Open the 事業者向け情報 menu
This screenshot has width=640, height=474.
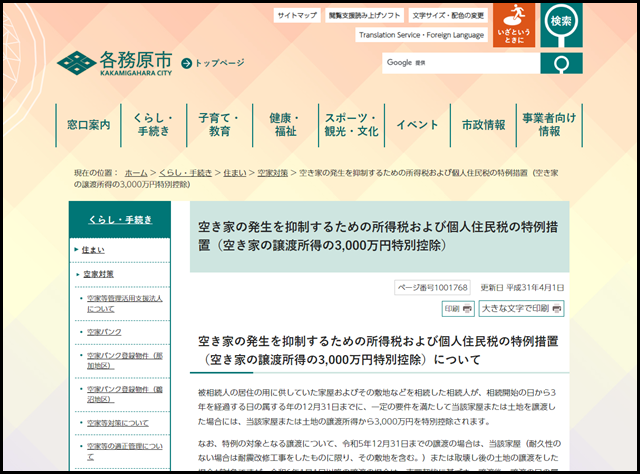click(x=549, y=125)
